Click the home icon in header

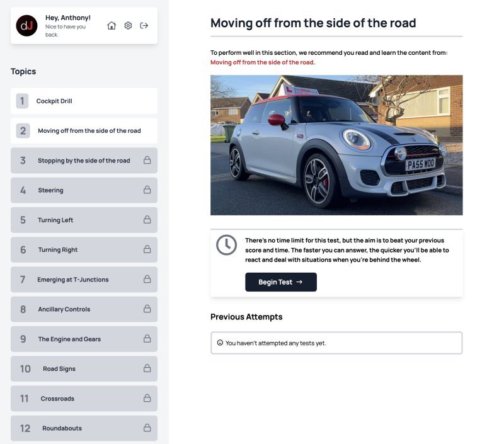(x=112, y=26)
